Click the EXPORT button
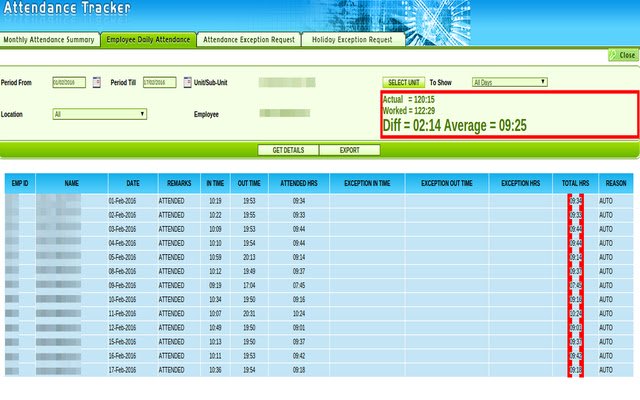This screenshot has width=640, height=400. (349, 150)
